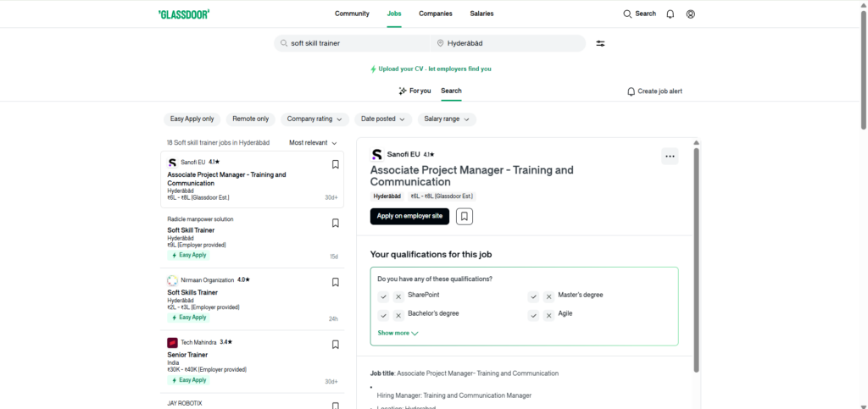Save job using bookmark beside Apply button
Image resolution: width=868 pixels, height=409 pixels.
click(465, 217)
